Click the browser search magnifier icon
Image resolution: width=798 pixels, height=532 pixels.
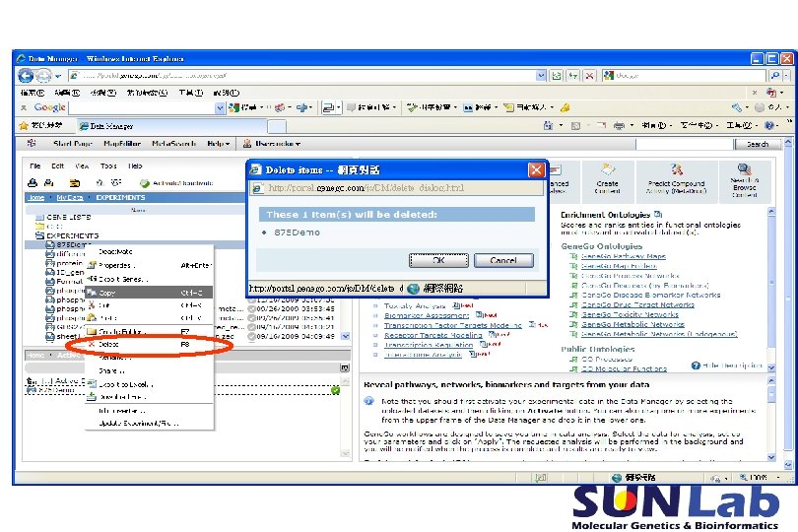point(775,75)
